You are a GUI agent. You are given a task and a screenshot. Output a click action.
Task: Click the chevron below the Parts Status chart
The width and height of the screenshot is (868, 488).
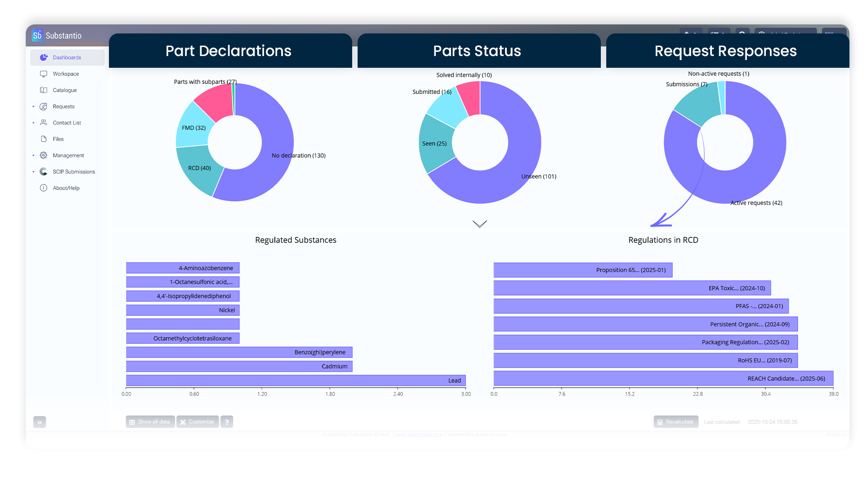point(479,224)
